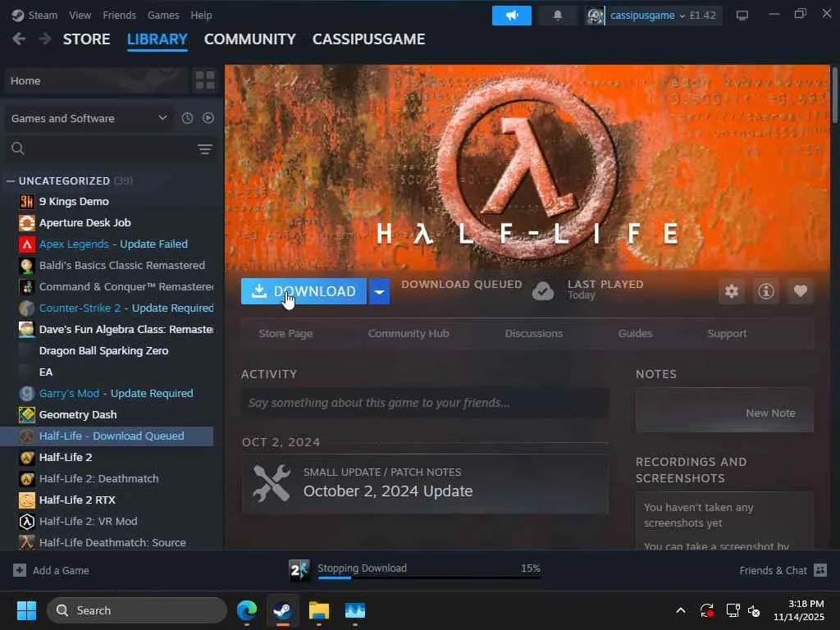Click the cloud sync status icon

pos(543,291)
